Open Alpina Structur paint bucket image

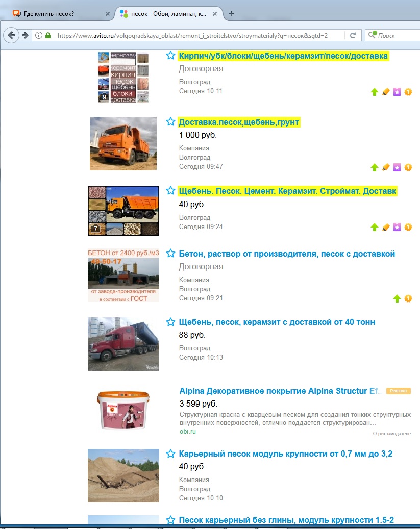[x=123, y=410]
